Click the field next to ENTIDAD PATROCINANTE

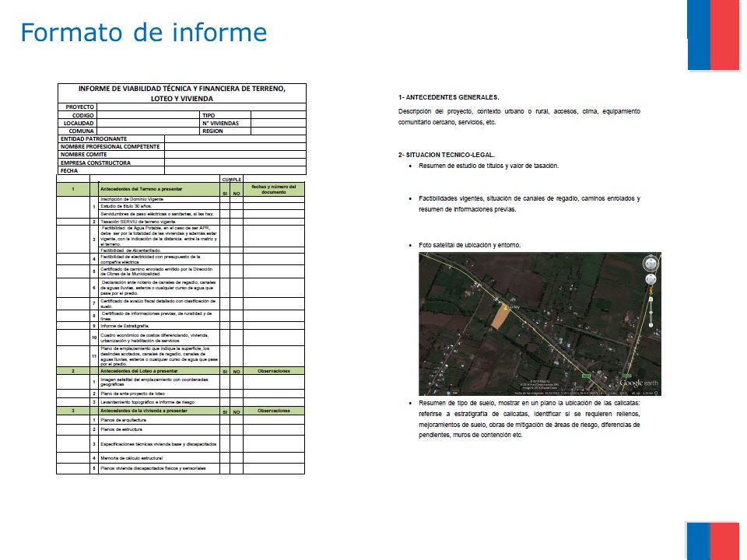(x=235, y=139)
